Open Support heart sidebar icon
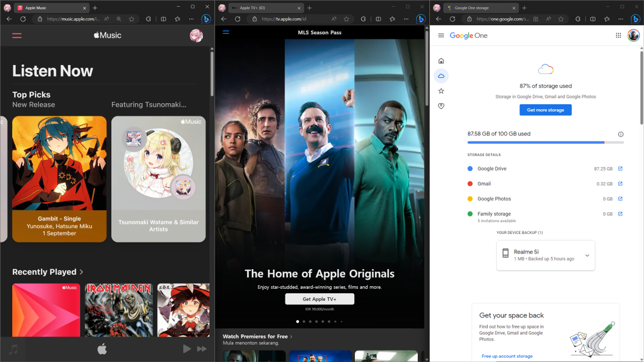The width and height of the screenshot is (644, 362). pyautogui.click(x=441, y=106)
